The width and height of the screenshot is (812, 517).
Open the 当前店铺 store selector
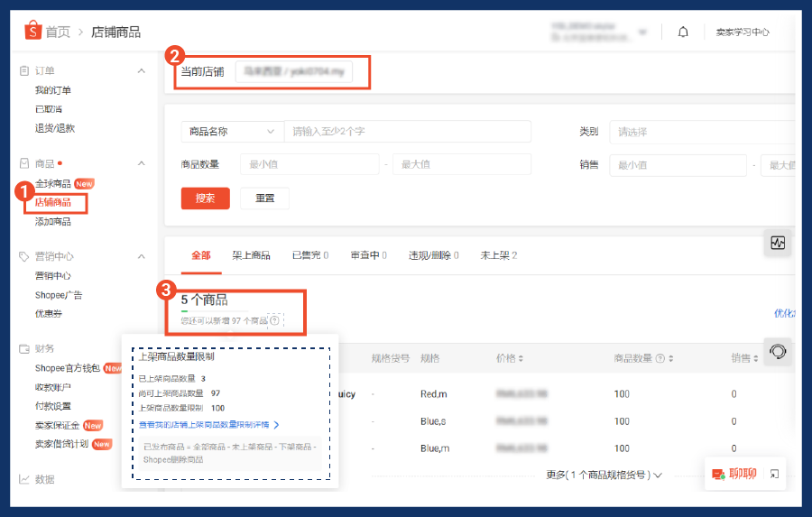coord(293,71)
